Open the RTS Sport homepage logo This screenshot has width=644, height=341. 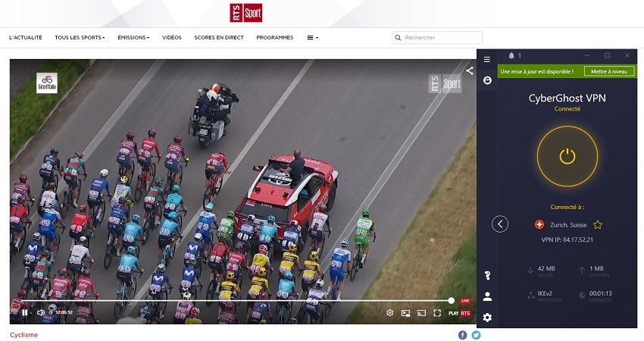pos(245,13)
